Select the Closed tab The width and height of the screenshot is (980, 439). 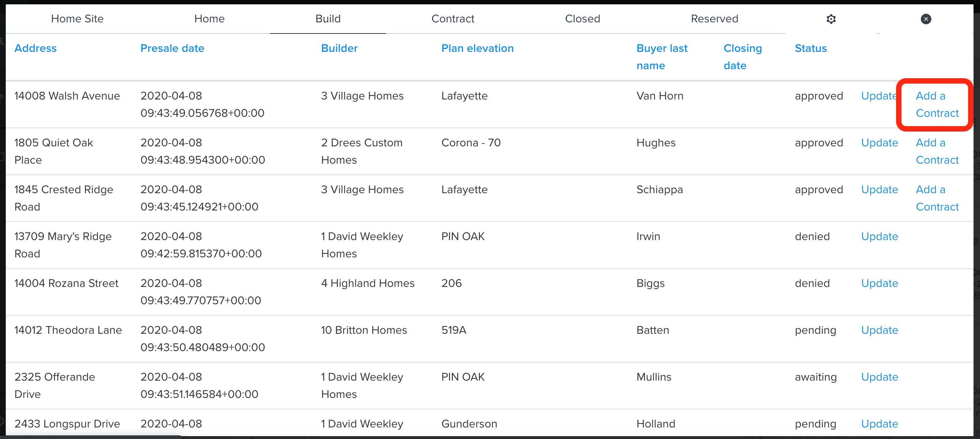tap(582, 19)
